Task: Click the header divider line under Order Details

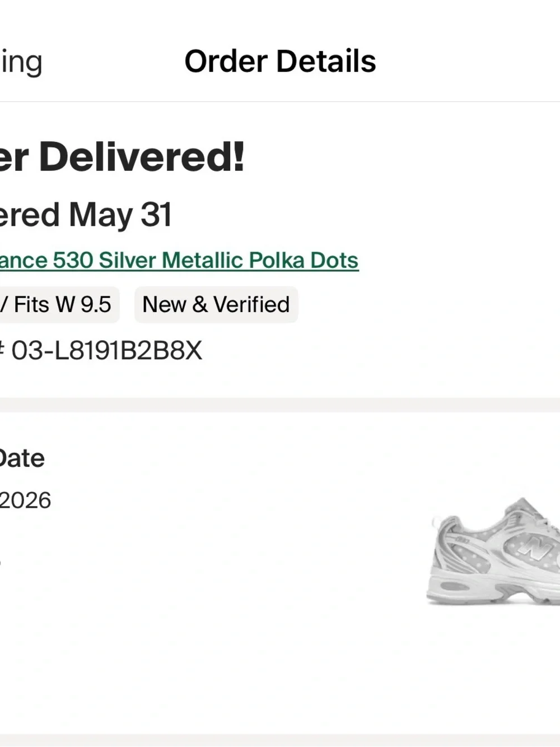Action: click(280, 101)
